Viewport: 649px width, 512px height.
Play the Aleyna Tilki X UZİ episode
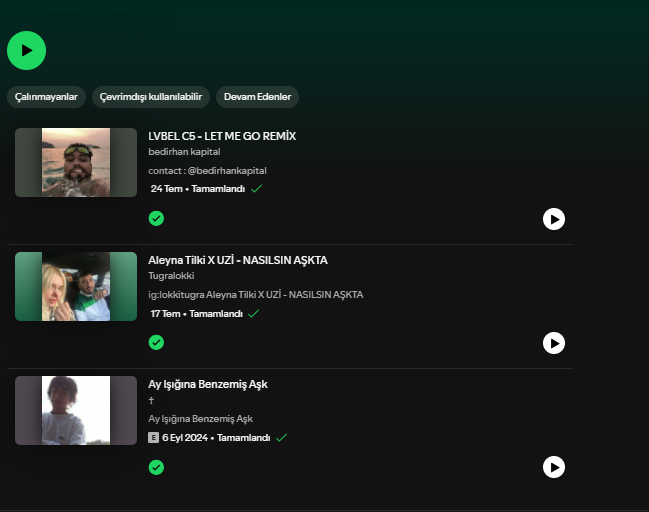pyautogui.click(x=554, y=343)
